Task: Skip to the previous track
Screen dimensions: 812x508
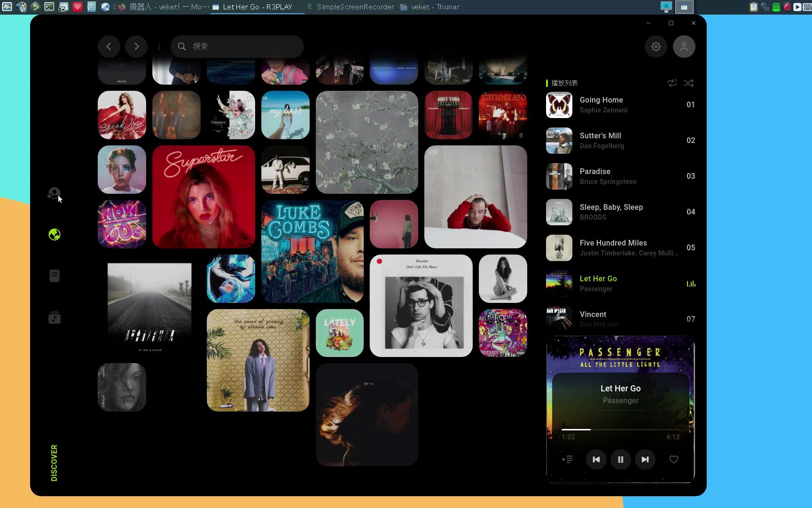Action: 596,460
